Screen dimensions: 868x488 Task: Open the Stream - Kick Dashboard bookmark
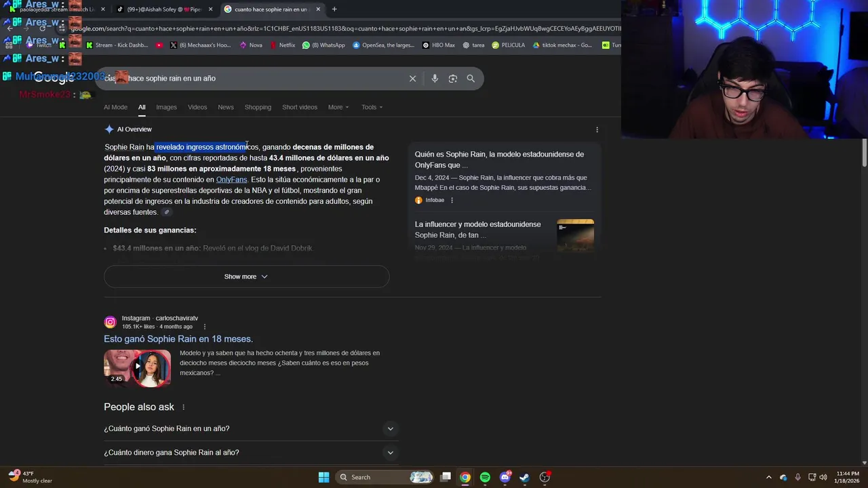click(117, 45)
